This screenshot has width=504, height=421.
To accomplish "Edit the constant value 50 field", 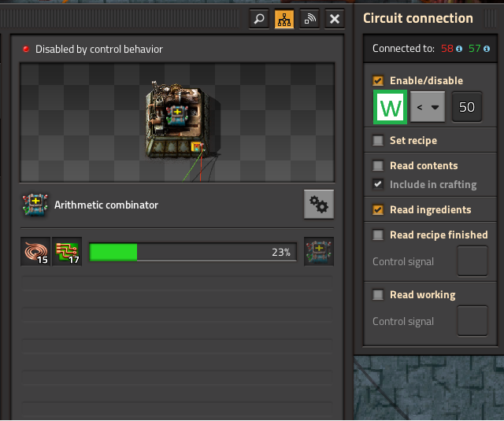I will tap(467, 107).
